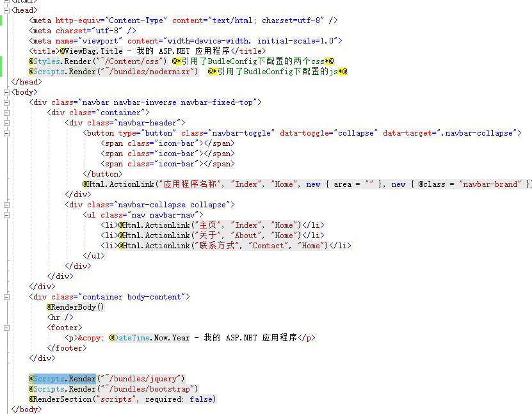Click the "主页" ActionLink string
This screenshot has height=414, width=532.
(208, 225)
